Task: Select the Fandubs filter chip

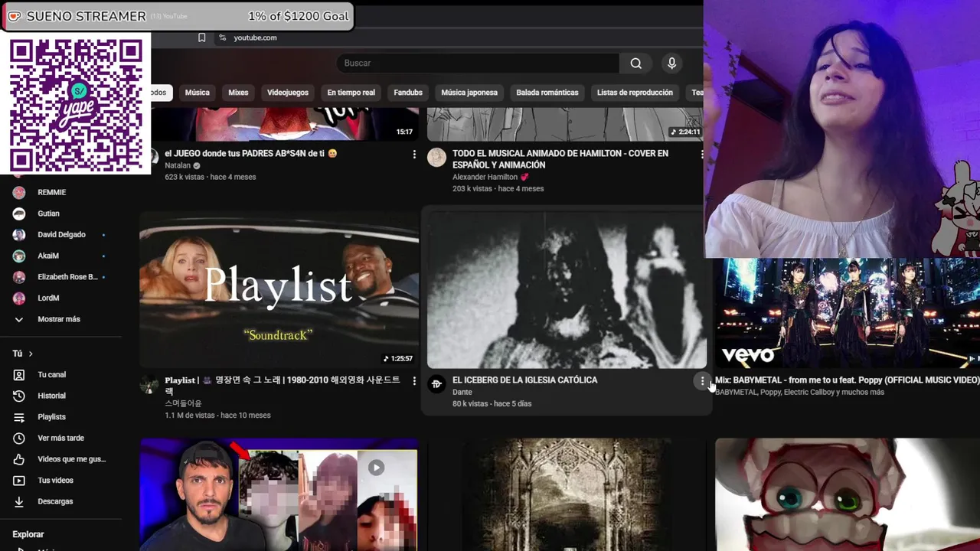Action: [408, 93]
